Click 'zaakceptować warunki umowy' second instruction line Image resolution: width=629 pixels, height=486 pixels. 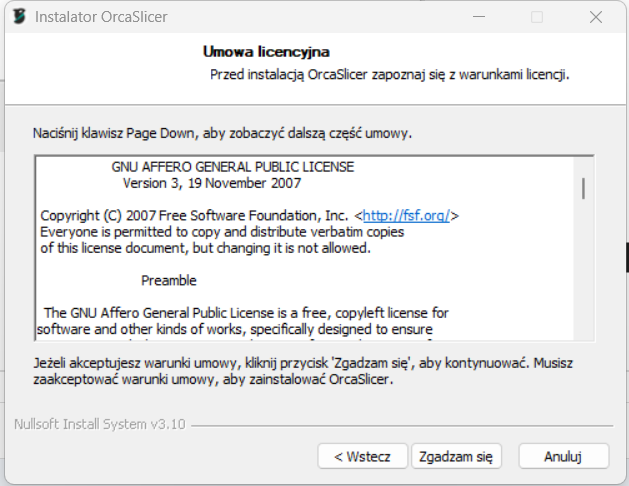(x=213, y=379)
